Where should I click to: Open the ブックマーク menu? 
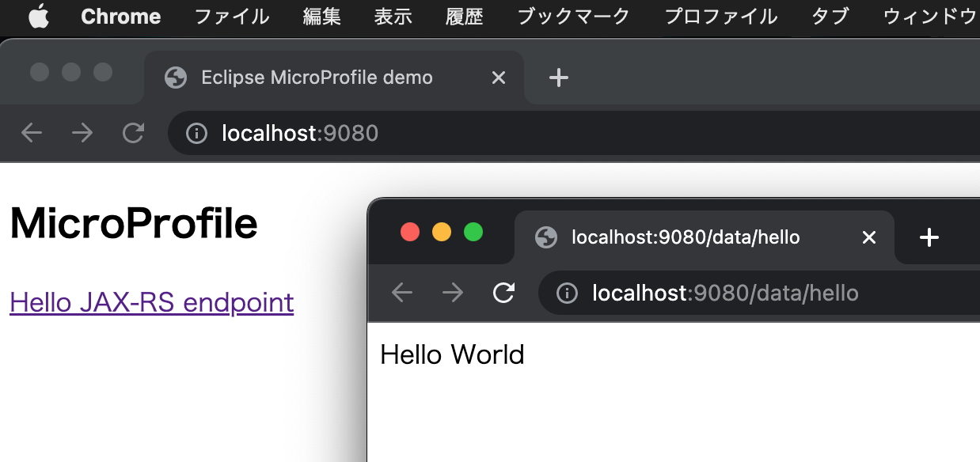tap(574, 17)
